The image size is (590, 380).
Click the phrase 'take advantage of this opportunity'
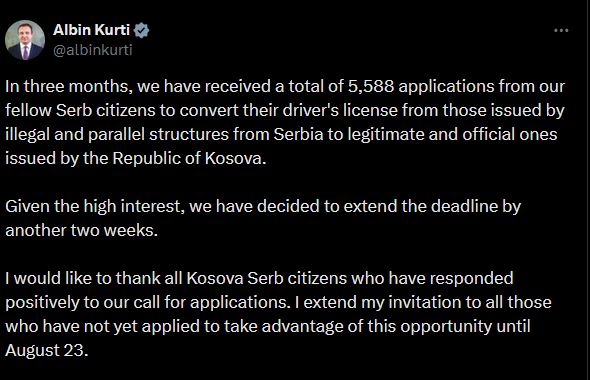(x=358, y=326)
